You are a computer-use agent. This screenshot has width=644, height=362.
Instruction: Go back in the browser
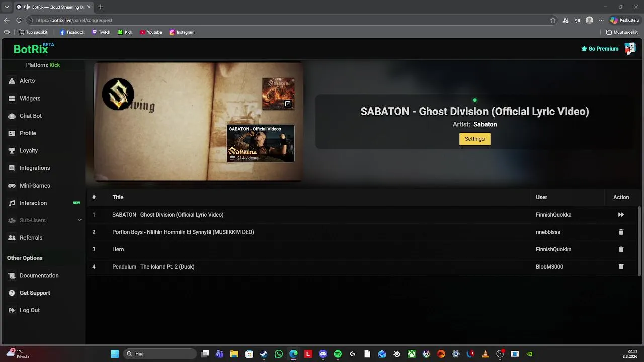[7, 20]
